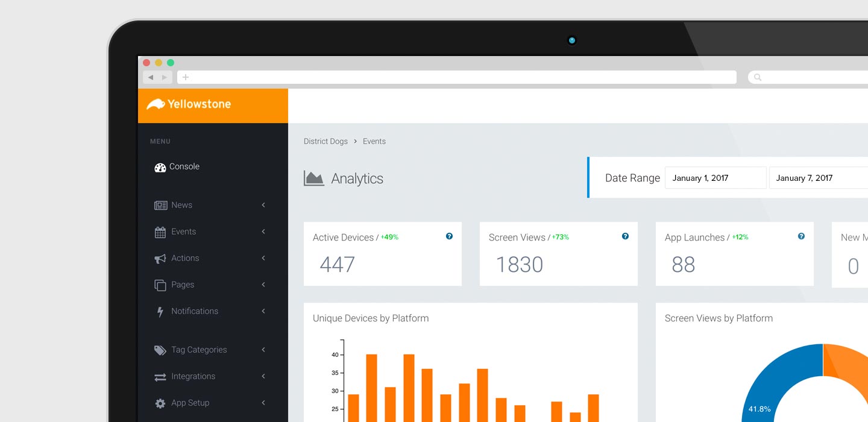Click the App Launches value 88
This screenshot has height=422, width=868.
click(683, 265)
